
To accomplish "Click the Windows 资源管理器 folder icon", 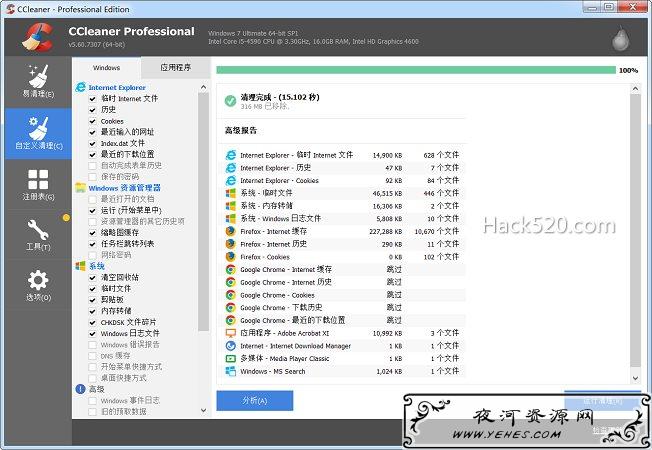I will coord(80,188).
